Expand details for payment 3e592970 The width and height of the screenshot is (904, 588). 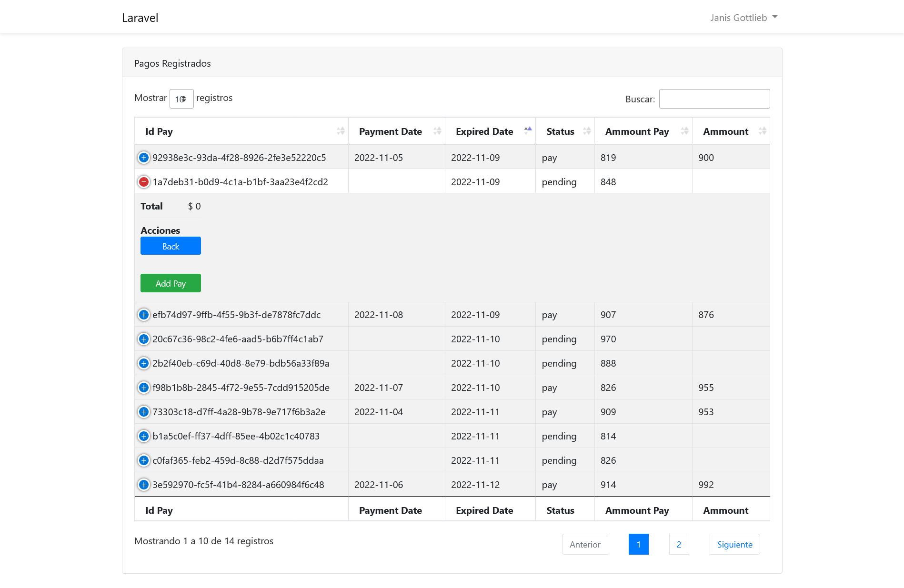tap(143, 485)
